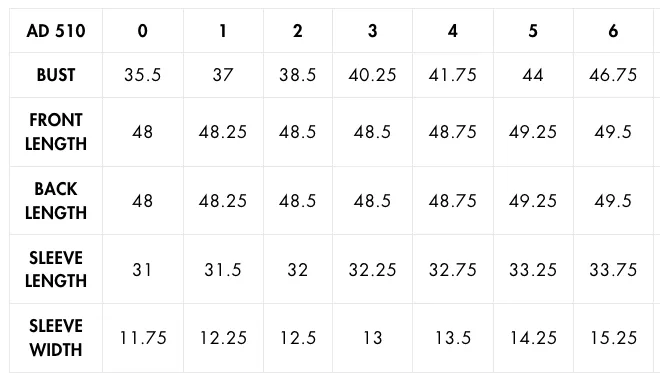Click the SLEEVE WIDTH row label
The height and width of the screenshot is (373, 660).
(x=56, y=338)
